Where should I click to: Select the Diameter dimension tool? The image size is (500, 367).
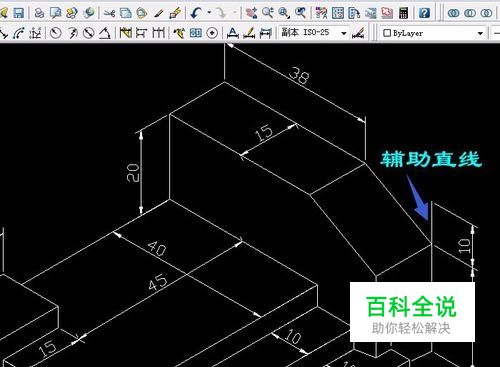point(88,33)
